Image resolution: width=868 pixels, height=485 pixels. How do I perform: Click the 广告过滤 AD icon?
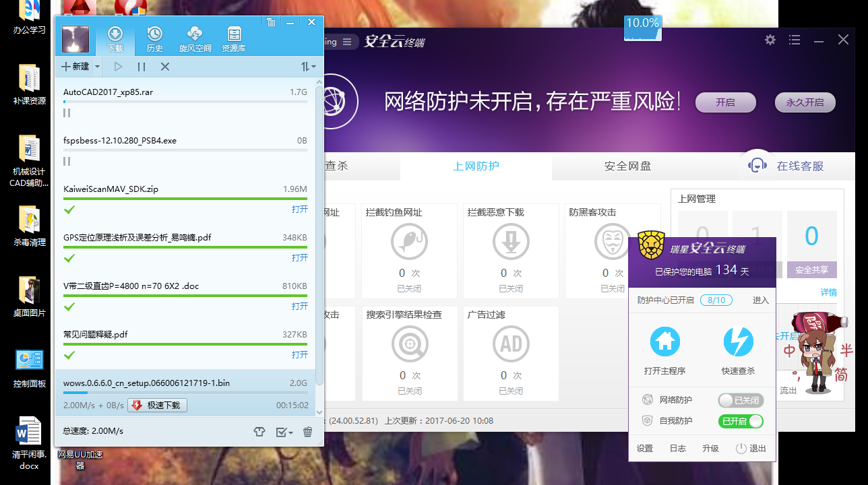click(x=510, y=344)
